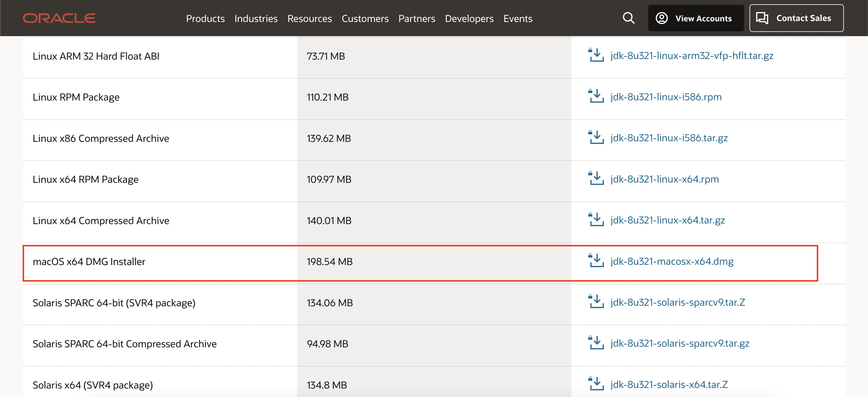Screen dimensions: 868x397
Task: Open the Partners menu
Action: point(416,18)
